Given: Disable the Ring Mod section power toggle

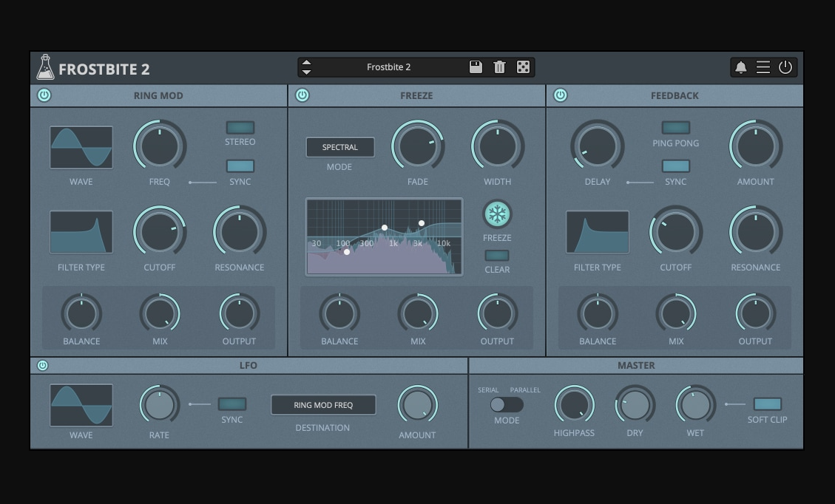Looking at the screenshot, I should (x=44, y=95).
